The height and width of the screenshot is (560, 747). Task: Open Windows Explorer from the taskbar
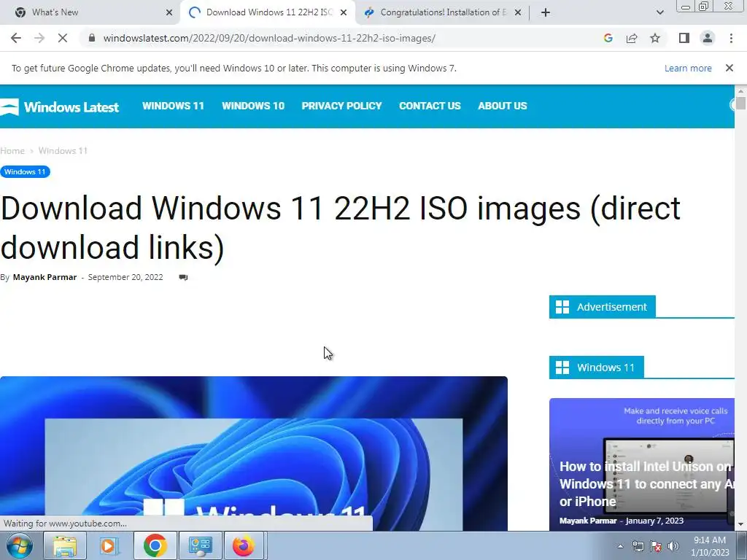click(x=64, y=545)
